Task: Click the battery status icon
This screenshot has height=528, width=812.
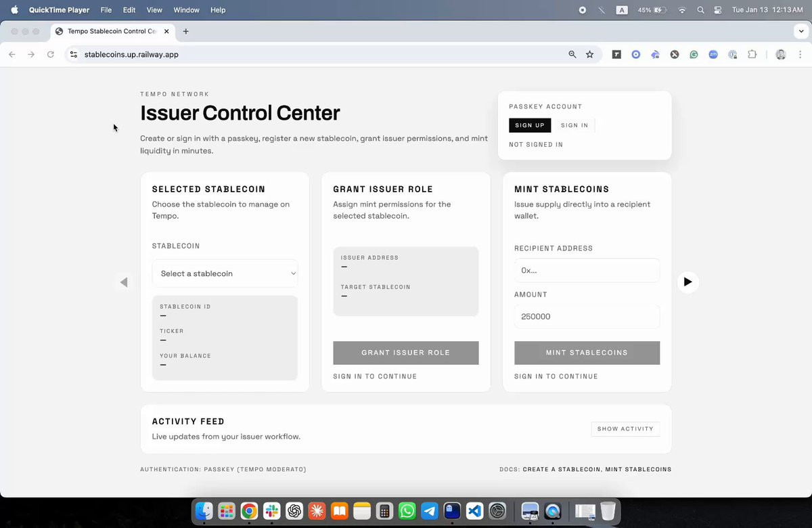Action: pyautogui.click(x=652, y=10)
